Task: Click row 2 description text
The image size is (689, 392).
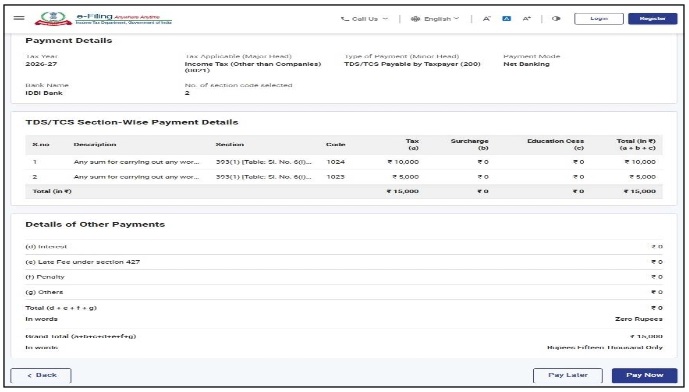Action: [x=136, y=177]
